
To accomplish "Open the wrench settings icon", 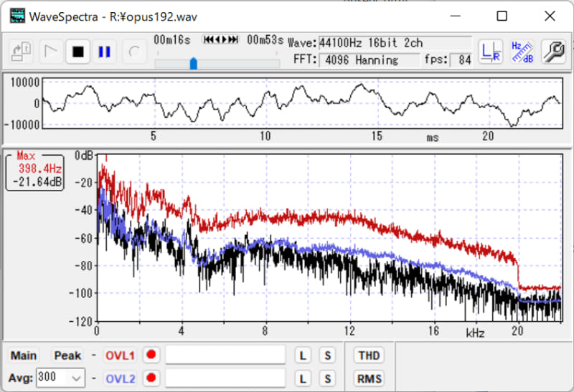I will click(x=553, y=52).
